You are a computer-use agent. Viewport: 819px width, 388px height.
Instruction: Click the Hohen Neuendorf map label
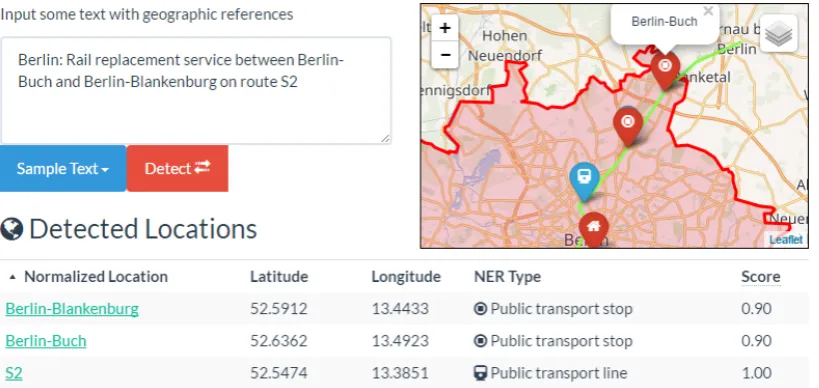505,45
